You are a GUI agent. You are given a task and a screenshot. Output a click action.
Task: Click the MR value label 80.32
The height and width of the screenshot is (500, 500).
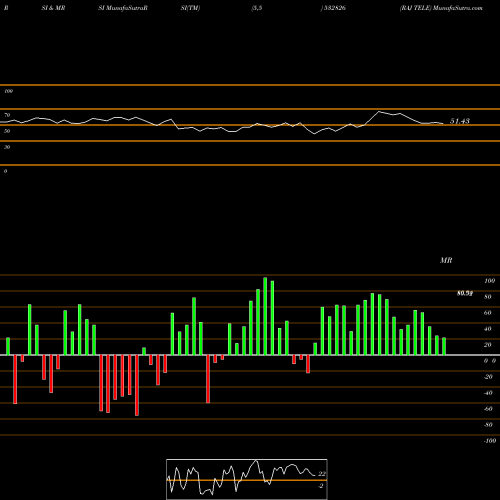tap(465, 293)
